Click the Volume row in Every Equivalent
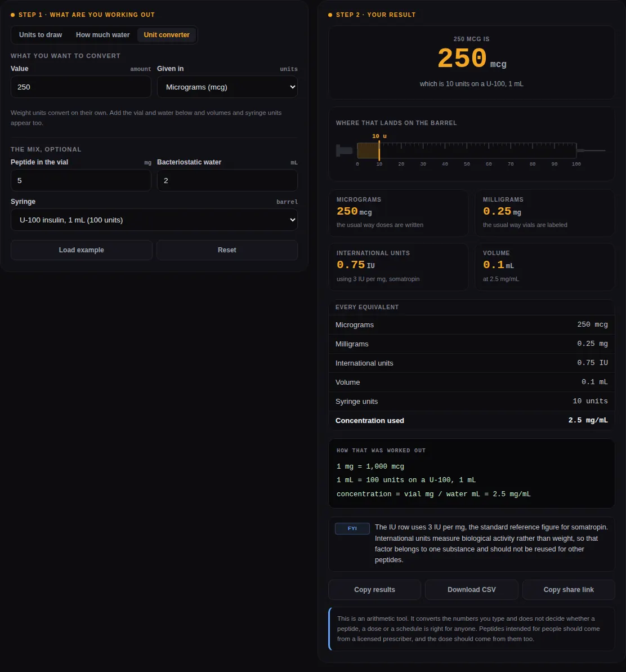The width and height of the screenshot is (626, 672). coord(471,382)
